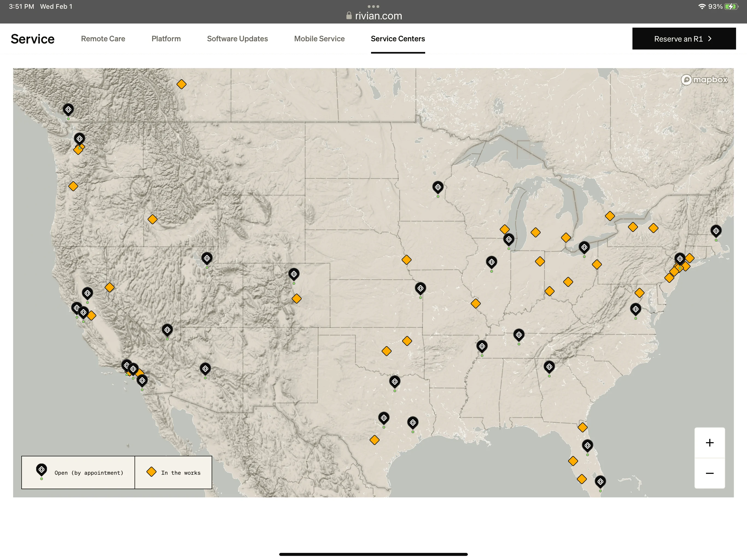This screenshot has height=560, width=747.
Task: Select the Calgary in-the-works diamond marker
Action: click(x=181, y=84)
